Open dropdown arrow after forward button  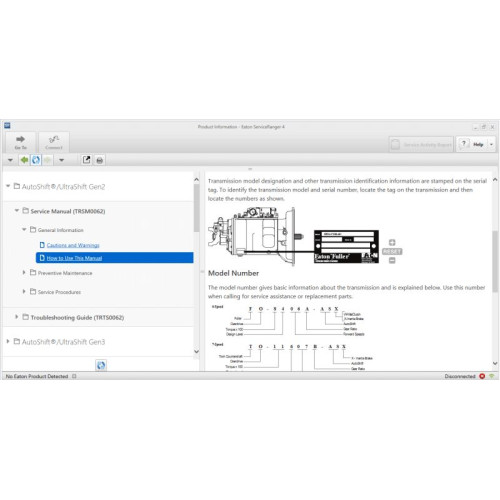(x=61, y=160)
